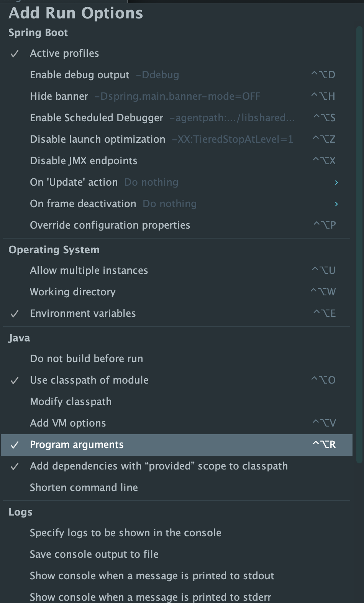Viewport: 364px width, 603px height.
Task: Click the checkmark next to Program arguments
Action: pyautogui.click(x=15, y=445)
